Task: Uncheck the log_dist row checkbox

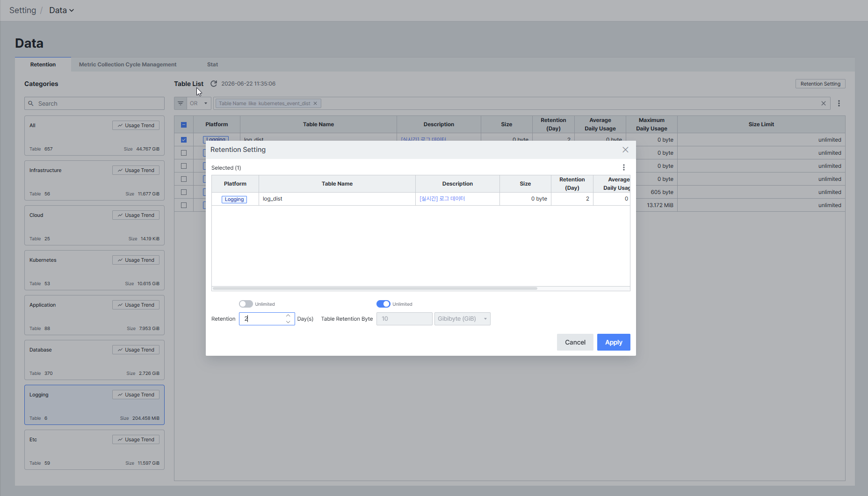Action: 184,140
